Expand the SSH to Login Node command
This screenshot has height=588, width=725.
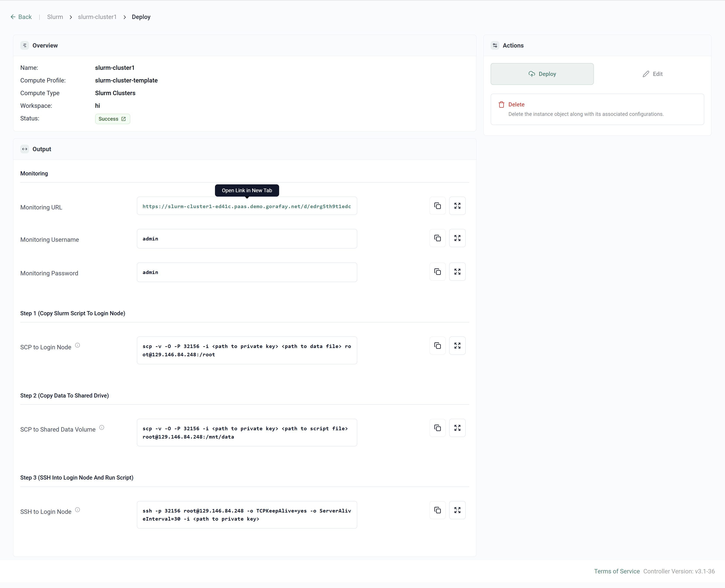tap(457, 510)
